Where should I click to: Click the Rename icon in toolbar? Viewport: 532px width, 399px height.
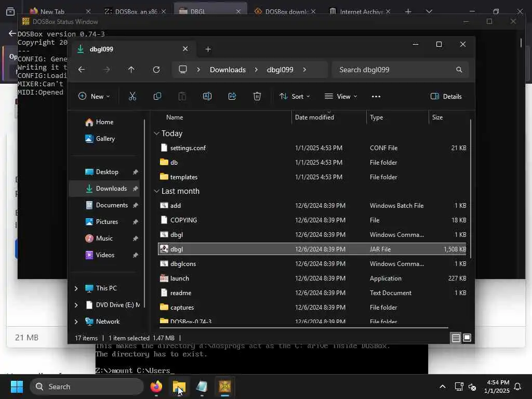pos(207,96)
